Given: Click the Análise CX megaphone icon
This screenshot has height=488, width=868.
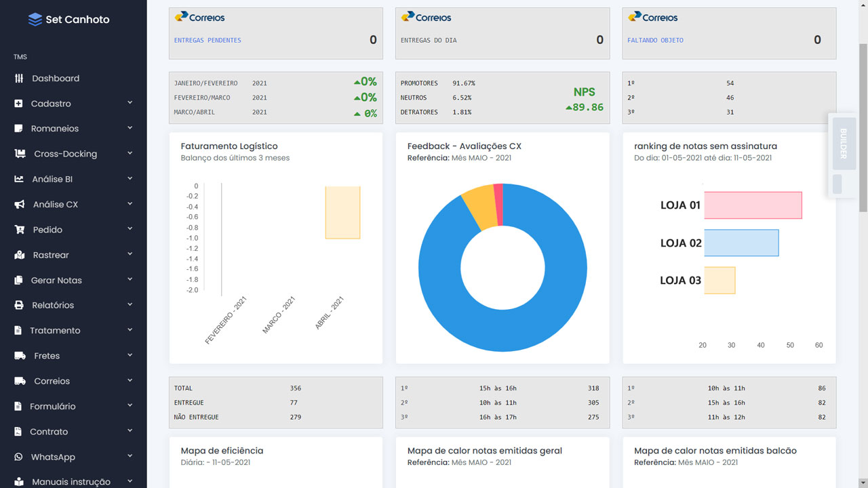Looking at the screenshot, I should (x=20, y=205).
